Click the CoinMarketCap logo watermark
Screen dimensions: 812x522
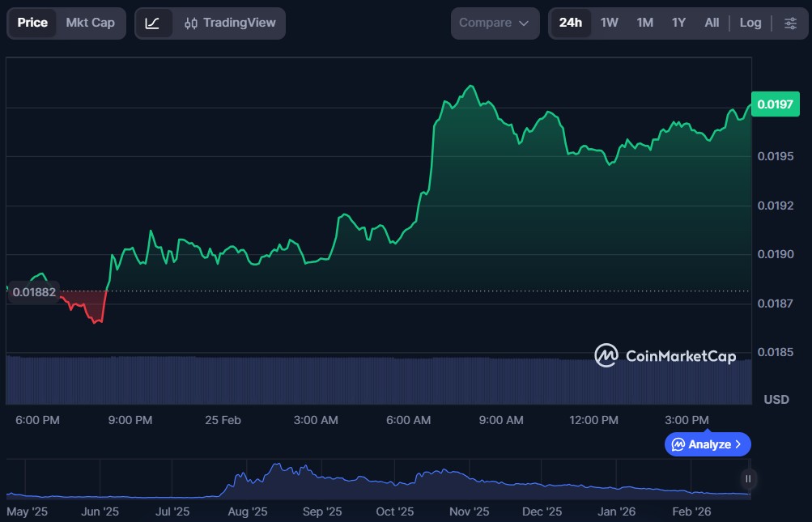tap(665, 355)
